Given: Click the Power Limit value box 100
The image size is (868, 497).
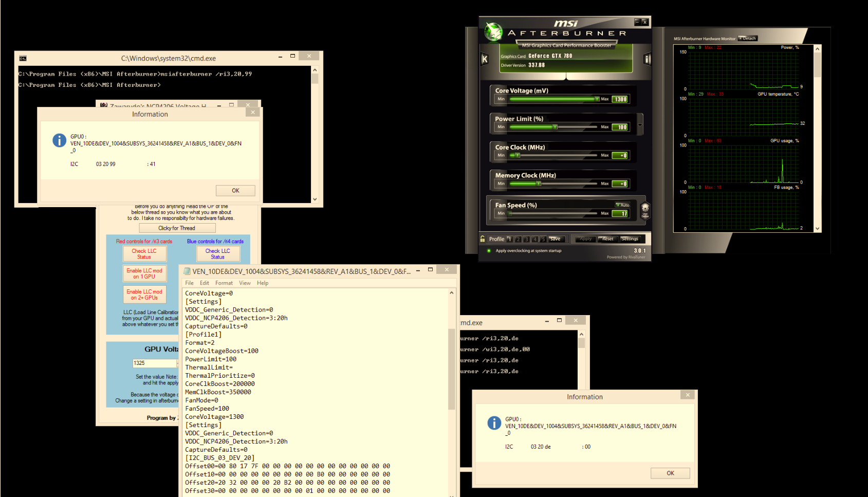Looking at the screenshot, I should coord(620,127).
